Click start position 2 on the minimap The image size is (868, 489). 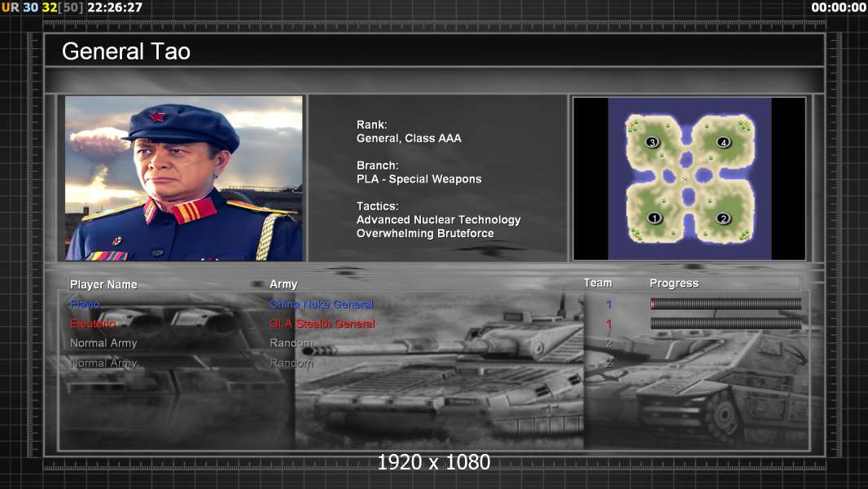point(722,218)
